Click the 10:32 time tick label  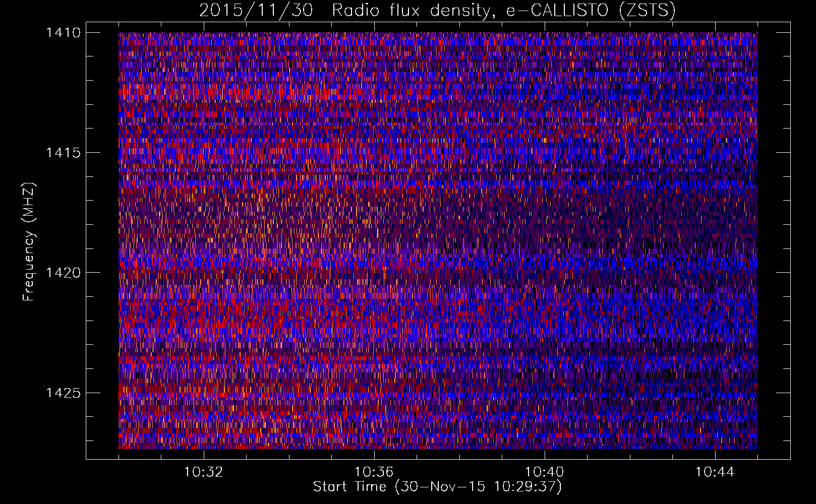pyautogui.click(x=203, y=472)
